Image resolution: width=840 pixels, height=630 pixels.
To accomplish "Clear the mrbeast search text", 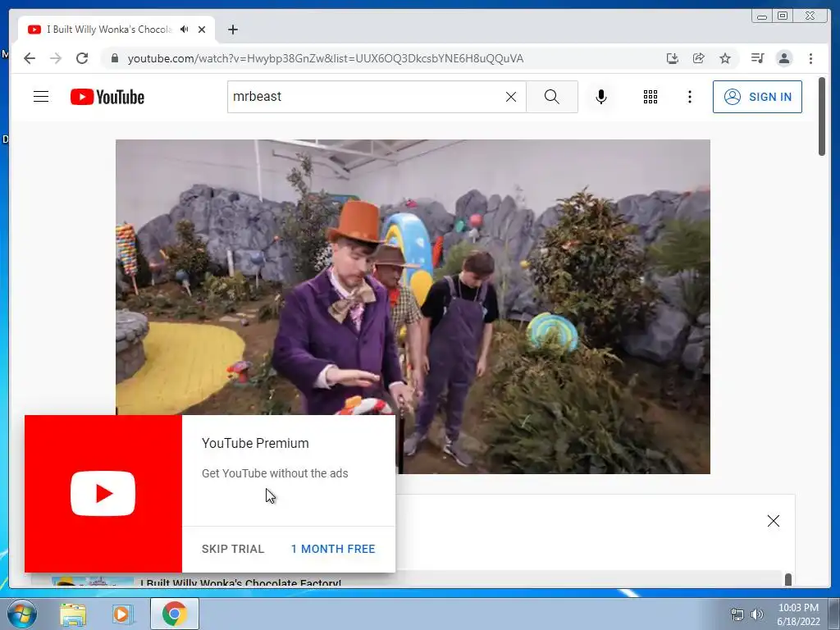I will [x=511, y=97].
